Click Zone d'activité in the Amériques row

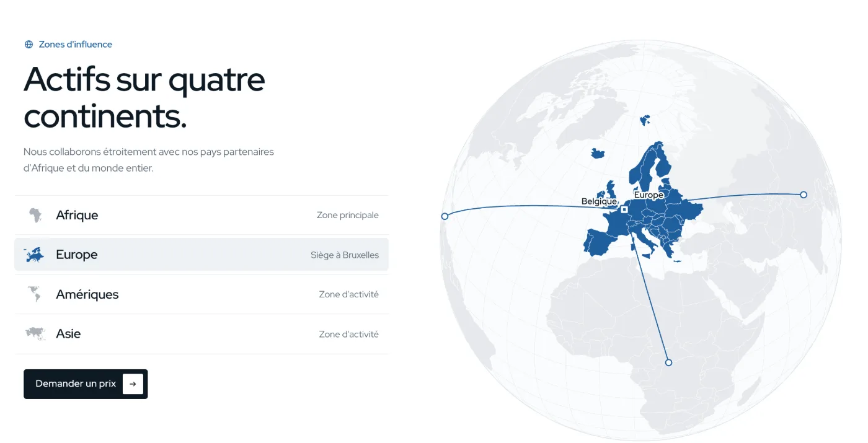[x=349, y=294]
